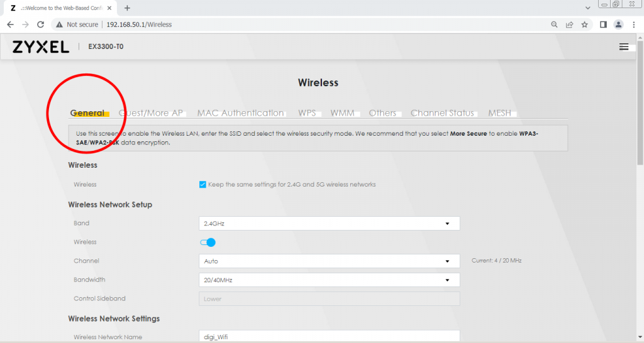644x343 pixels.
Task: Open Chrome three-dot menu
Action: click(633, 24)
